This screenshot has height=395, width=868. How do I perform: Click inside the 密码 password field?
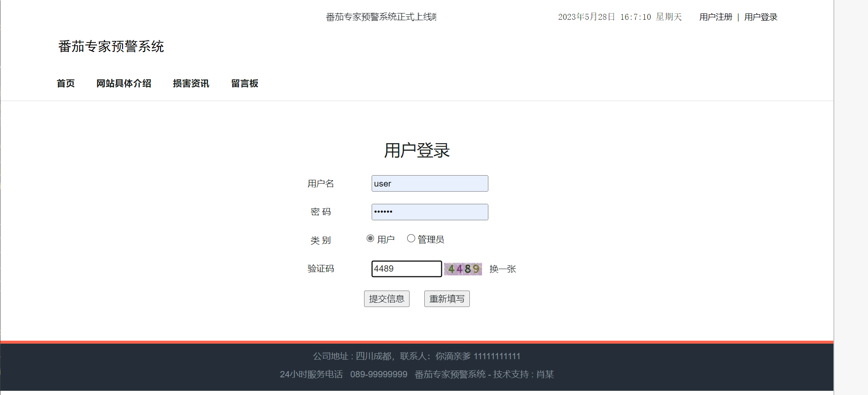pos(429,212)
